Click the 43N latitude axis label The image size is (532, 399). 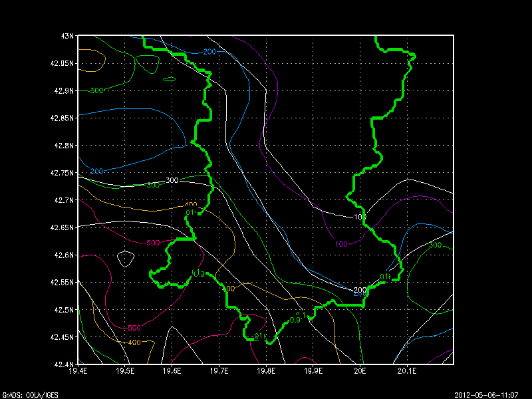pyautogui.click(x=67, y=36)
